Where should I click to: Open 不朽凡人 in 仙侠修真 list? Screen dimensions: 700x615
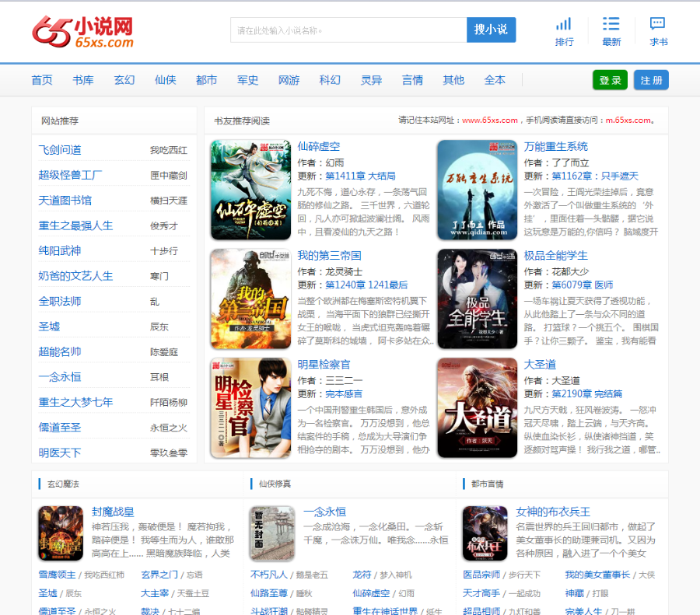click(269, 575)
